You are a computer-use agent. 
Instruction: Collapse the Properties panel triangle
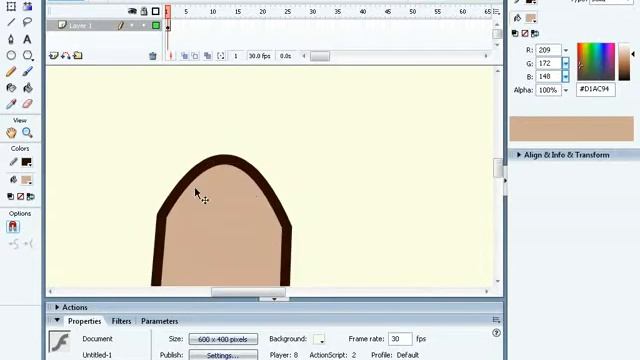57,320
